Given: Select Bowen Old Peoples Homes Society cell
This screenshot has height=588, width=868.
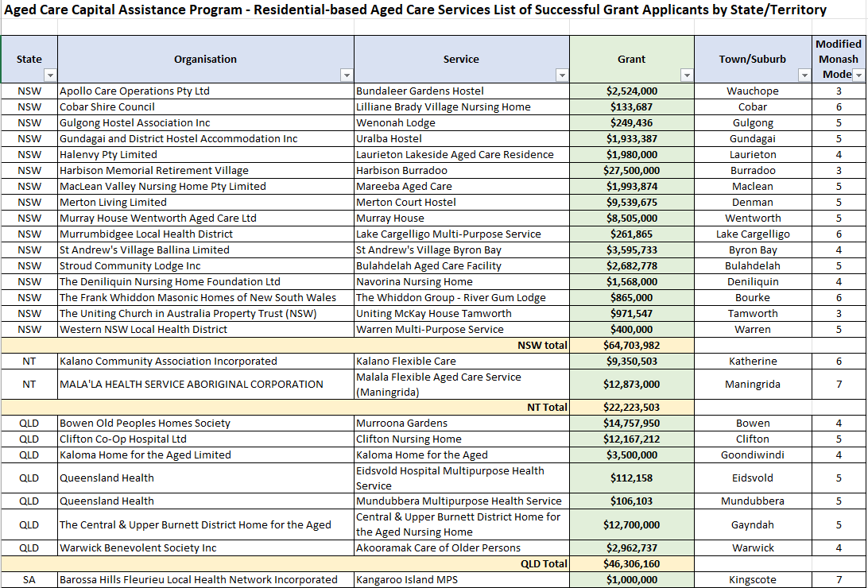Looking at the screenshot, I should (x=205, y=424).
